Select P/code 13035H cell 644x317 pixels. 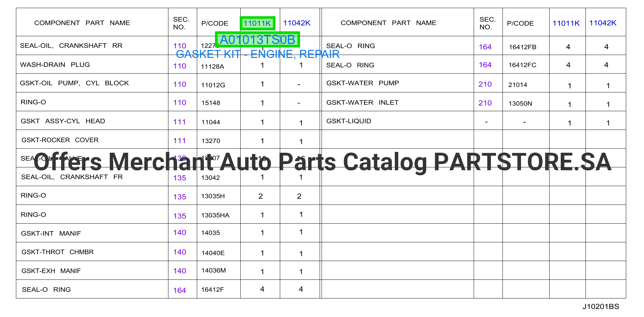pyautogui.click(x=213, y=196)
